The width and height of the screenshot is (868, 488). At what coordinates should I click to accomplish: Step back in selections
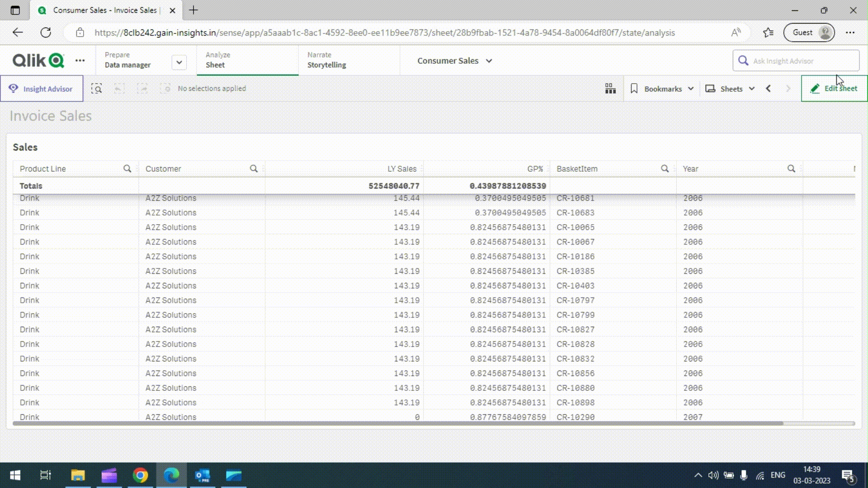[x=119, y=89]
